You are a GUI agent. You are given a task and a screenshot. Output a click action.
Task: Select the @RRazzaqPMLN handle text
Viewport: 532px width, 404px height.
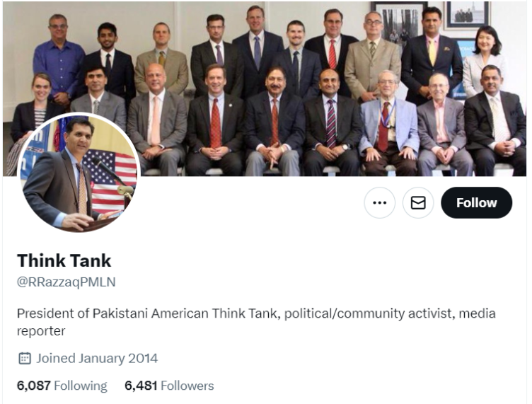coord(66,282)
